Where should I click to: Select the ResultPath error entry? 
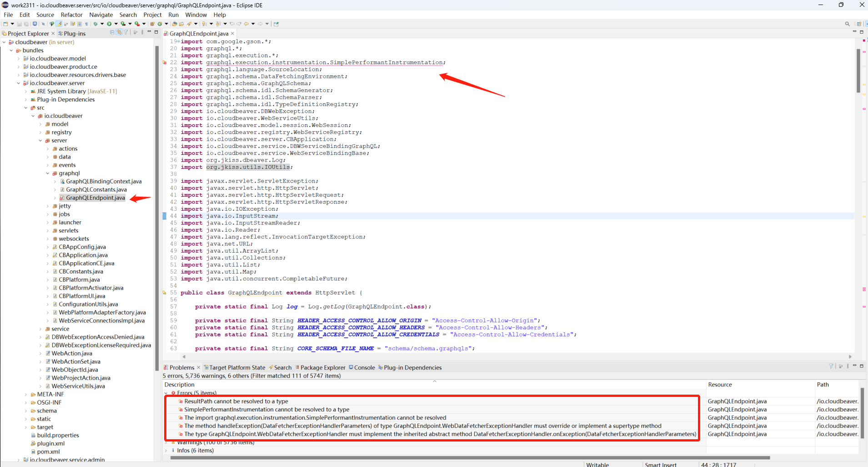(x=236, y=401)
